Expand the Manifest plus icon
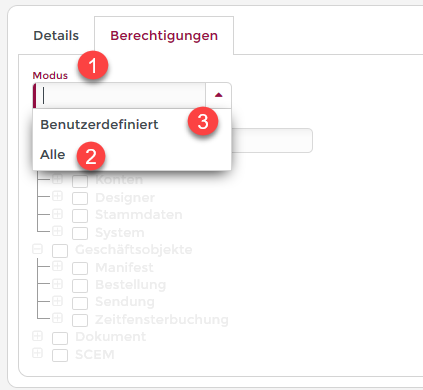Image resolution: width=423 pixels, height=390 pixels. pos(57,266)
